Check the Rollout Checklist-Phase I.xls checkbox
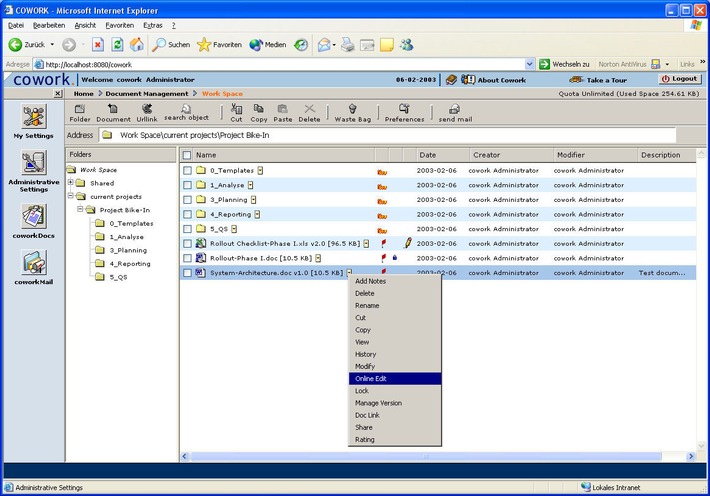Image resolution: width=710 pixels, height=496 pixels. (187, 243)
